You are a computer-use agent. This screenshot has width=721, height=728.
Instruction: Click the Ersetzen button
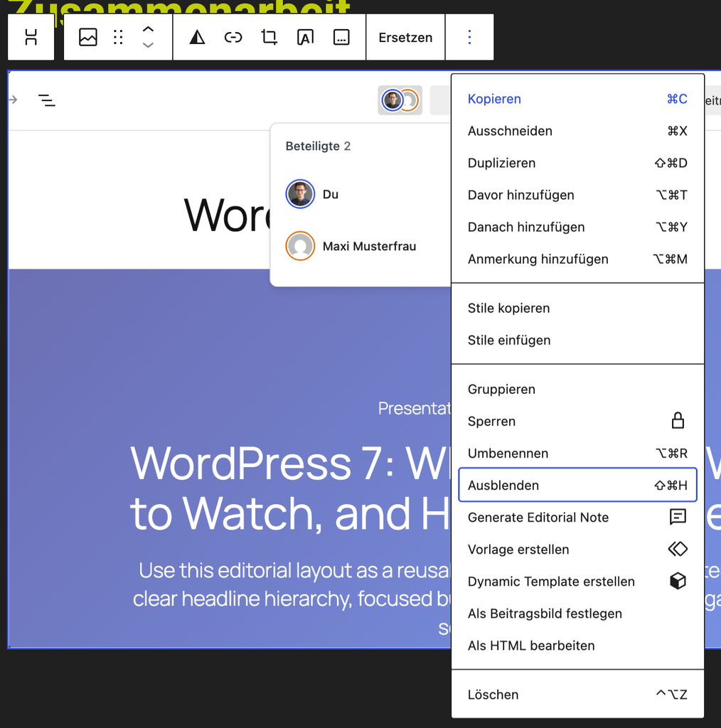click(x=405, y=37)
